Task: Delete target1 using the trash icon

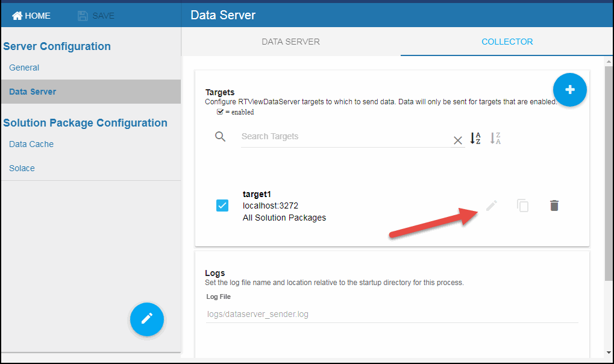Action: coord(554,206)
